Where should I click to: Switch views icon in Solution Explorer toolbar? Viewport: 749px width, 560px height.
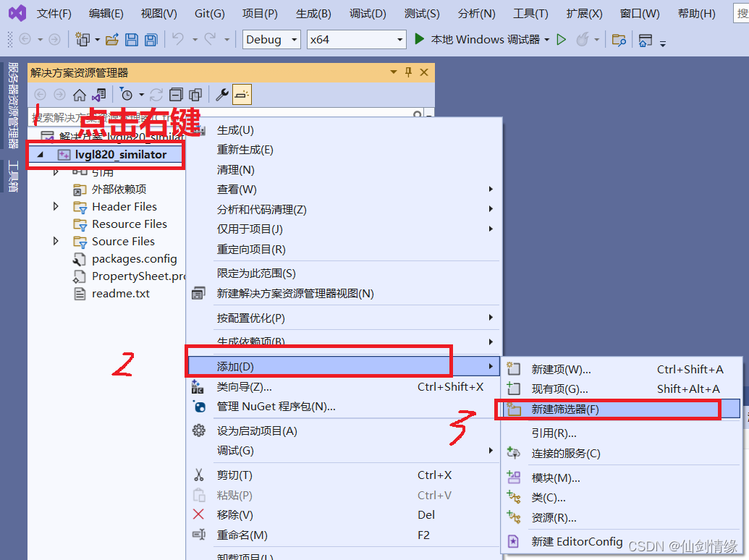99,95
